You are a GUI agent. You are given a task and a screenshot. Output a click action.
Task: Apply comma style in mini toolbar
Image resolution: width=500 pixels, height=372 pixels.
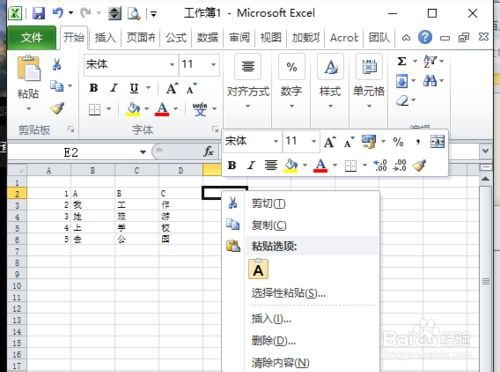(x=418, y=142)
